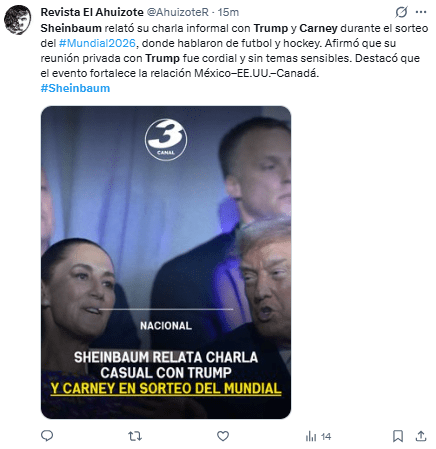Click the Grok explain-post icon
436x449 pixels.
click(401, 12)
